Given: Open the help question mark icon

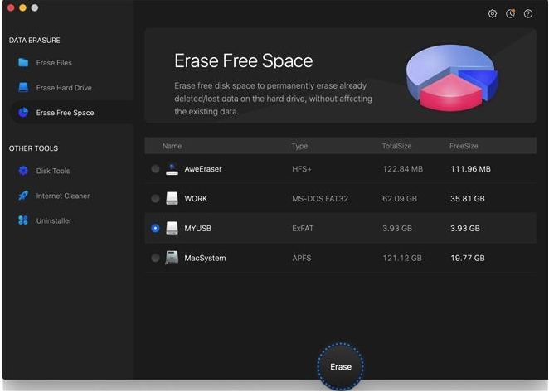Looking at the screenshot, I should click(528, 13).
